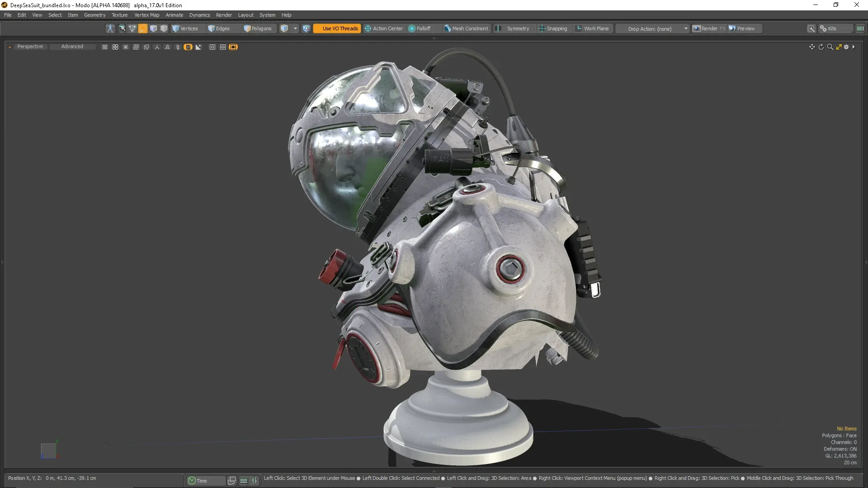Screen dimensions: 868x488
Task: Click the dotted-grid icon after Advanced
Action: coord(105,47)
